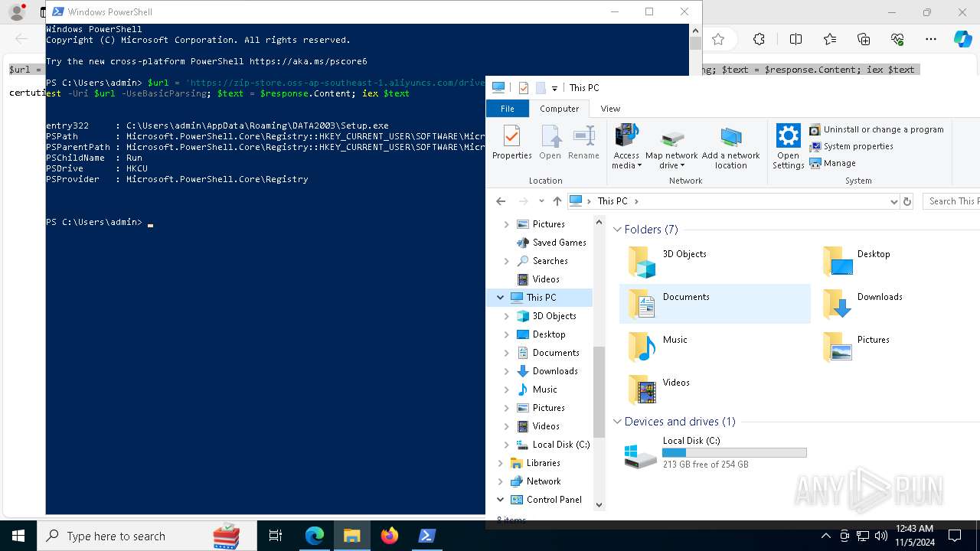This screenshot has height=551, width=980.
Task: Select Downloads in the navigation tree
Action: 547,371
